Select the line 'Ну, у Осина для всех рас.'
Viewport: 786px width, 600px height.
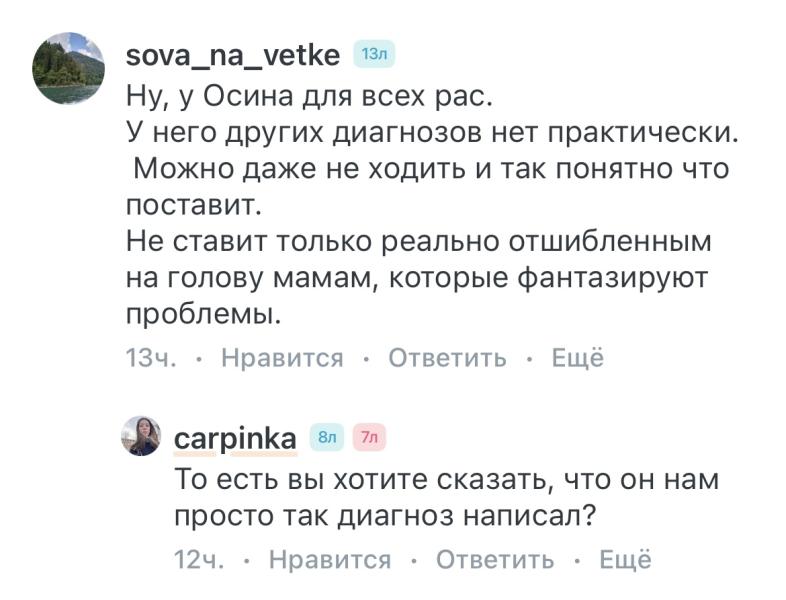pos(309,96)
